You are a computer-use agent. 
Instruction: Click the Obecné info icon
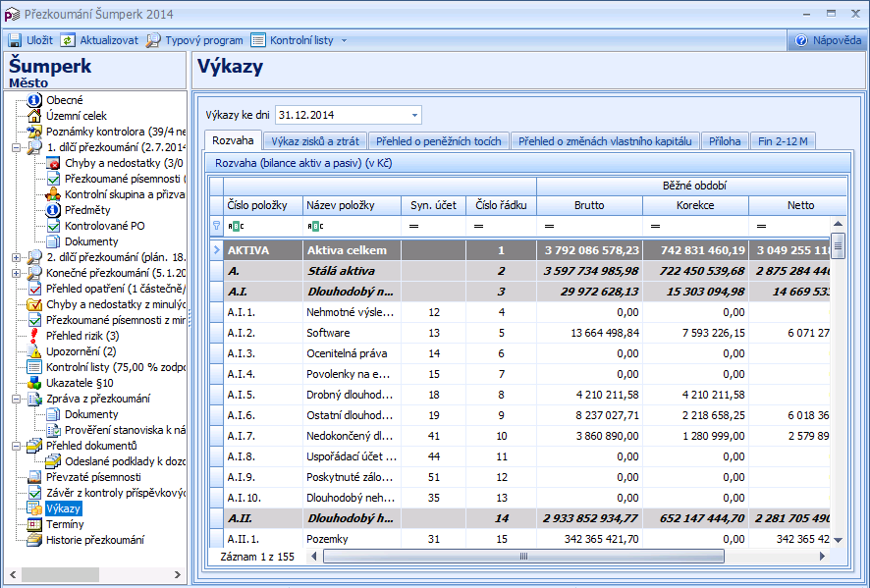point(34,100)
